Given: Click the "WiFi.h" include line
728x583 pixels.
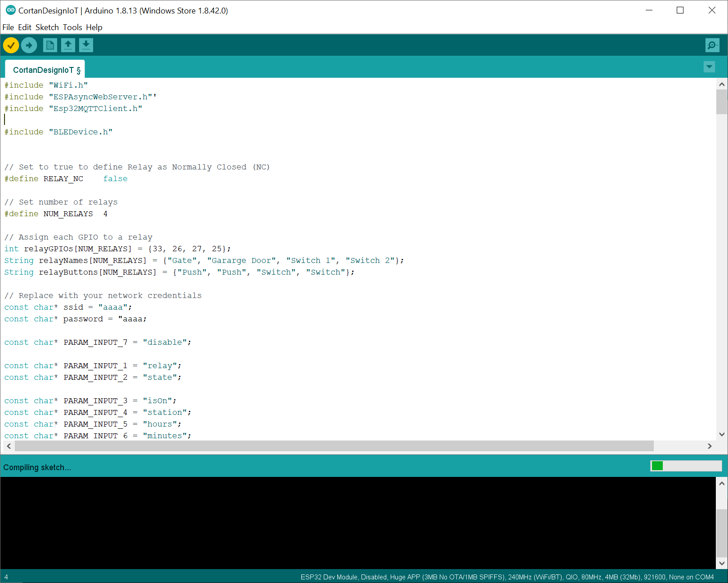Looking at the screenshot, I should (46, 85).
